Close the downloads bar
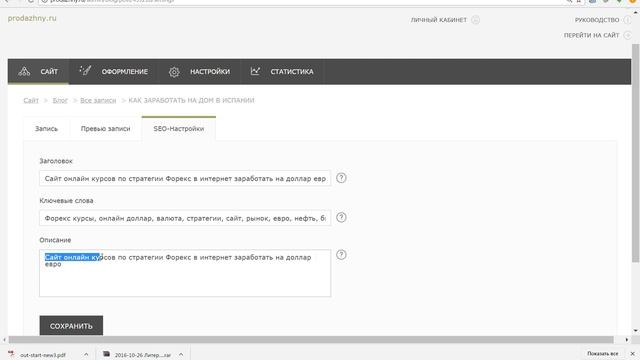 (632, 353)
